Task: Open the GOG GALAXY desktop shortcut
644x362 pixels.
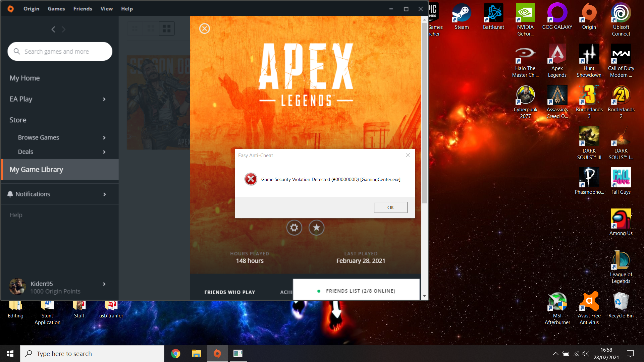Action: coord(557,17)
